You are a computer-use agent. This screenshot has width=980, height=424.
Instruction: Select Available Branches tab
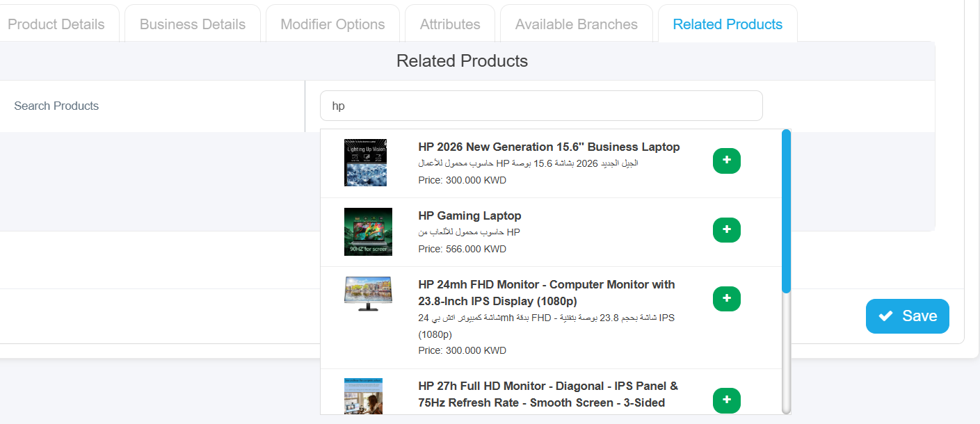(x=577, y=24)
